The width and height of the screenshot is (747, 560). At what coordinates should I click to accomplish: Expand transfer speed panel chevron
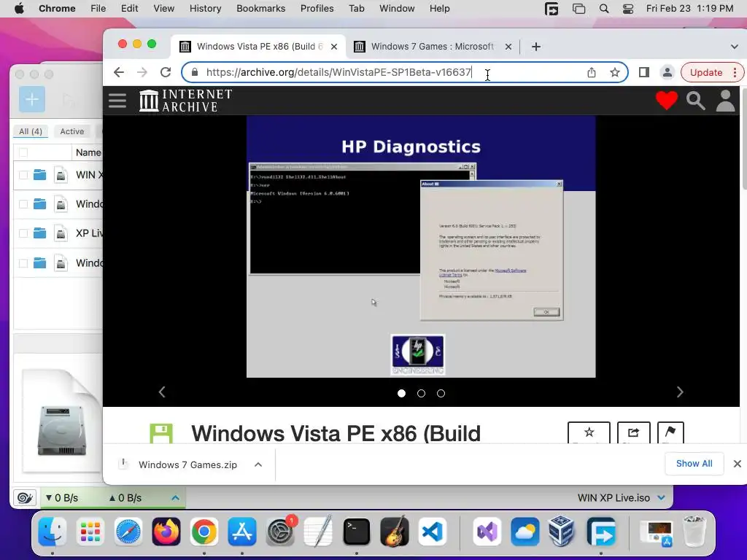175,498
